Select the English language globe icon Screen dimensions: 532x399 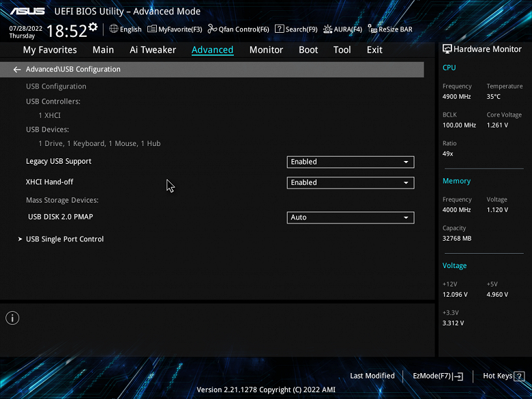pyautogui.click(x=114, y=29)
